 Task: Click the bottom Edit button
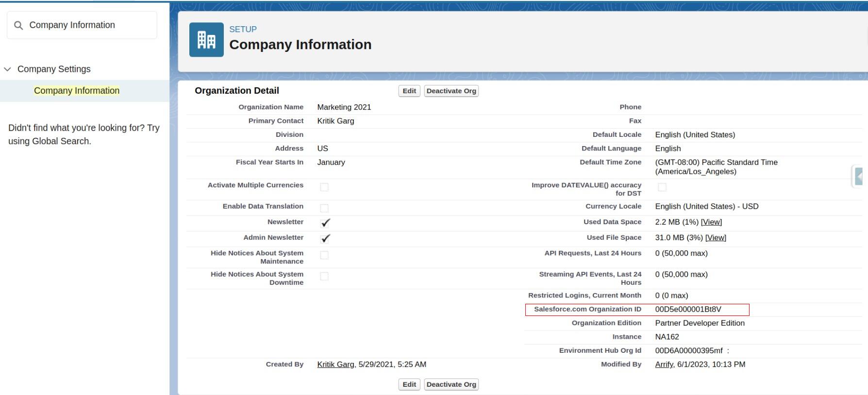click(409, 384)
